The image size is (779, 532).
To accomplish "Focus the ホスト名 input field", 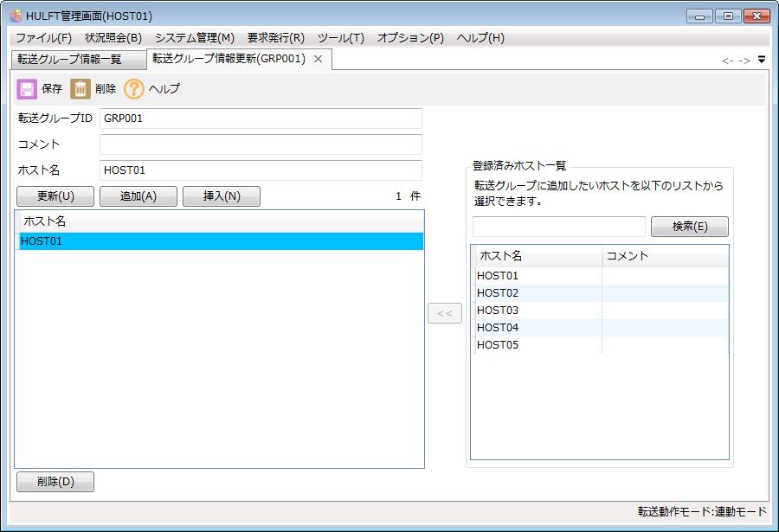I will coord(261,170).
